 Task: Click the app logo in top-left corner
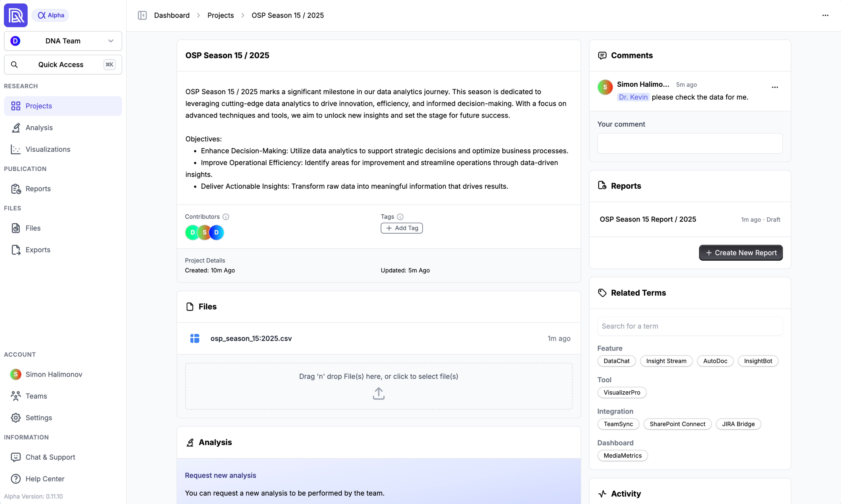tap(15, 15)
